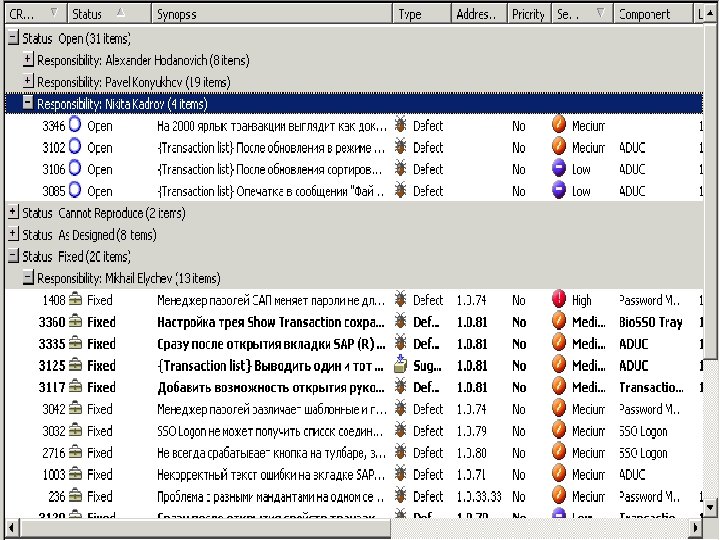Click the blue Low severity icon in row 3106
This screenshot has height=540, width=720.
click(559, 169)
